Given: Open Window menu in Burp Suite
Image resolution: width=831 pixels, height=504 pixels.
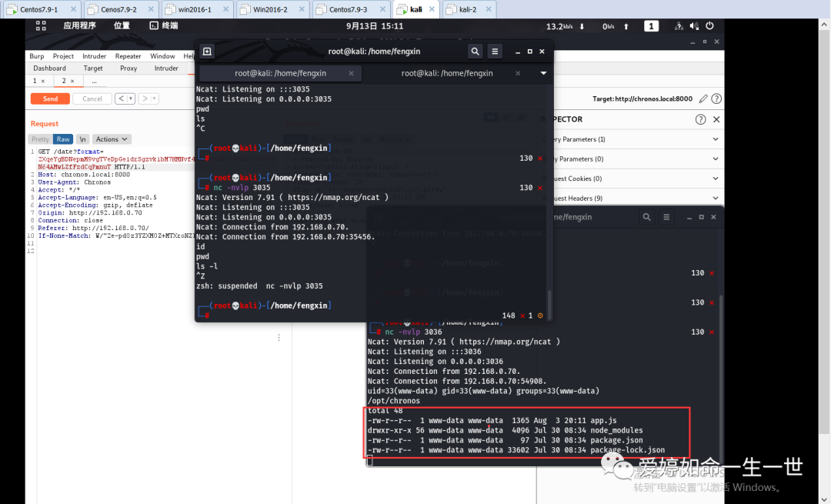Looking at the screenshot, I should coord(162,56).
